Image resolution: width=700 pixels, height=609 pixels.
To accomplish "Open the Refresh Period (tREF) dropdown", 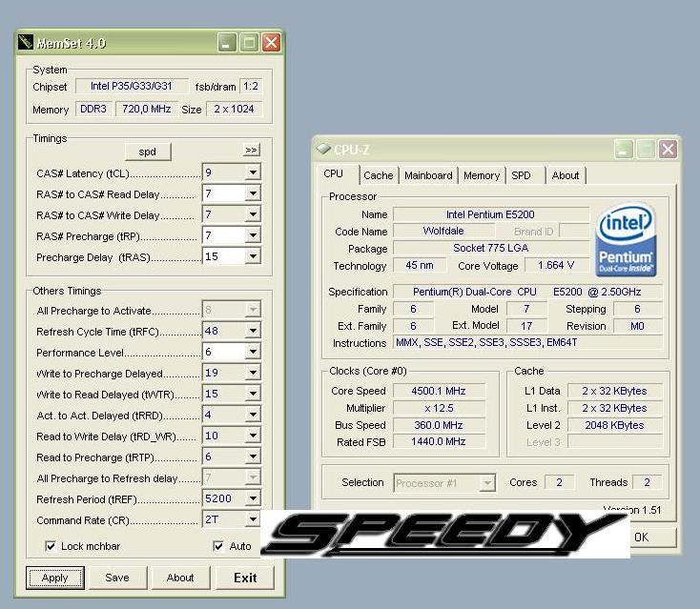I will click(x=253, y=498).
